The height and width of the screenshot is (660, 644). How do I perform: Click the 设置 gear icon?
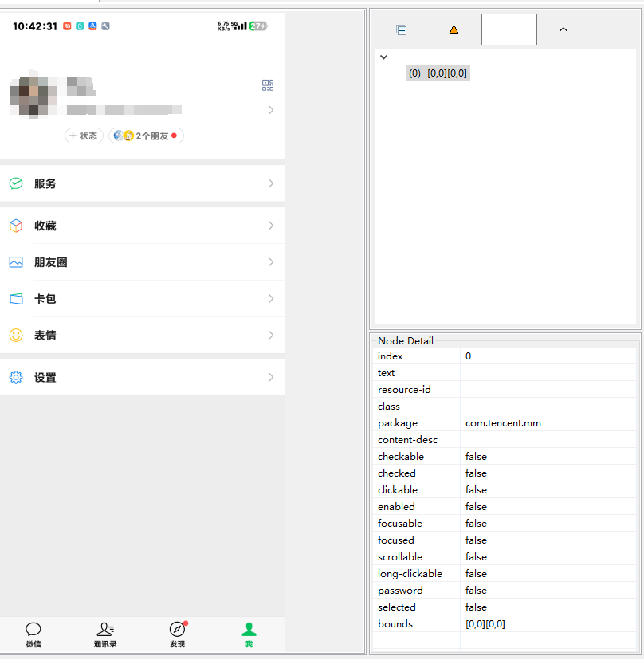click(16, 378)
